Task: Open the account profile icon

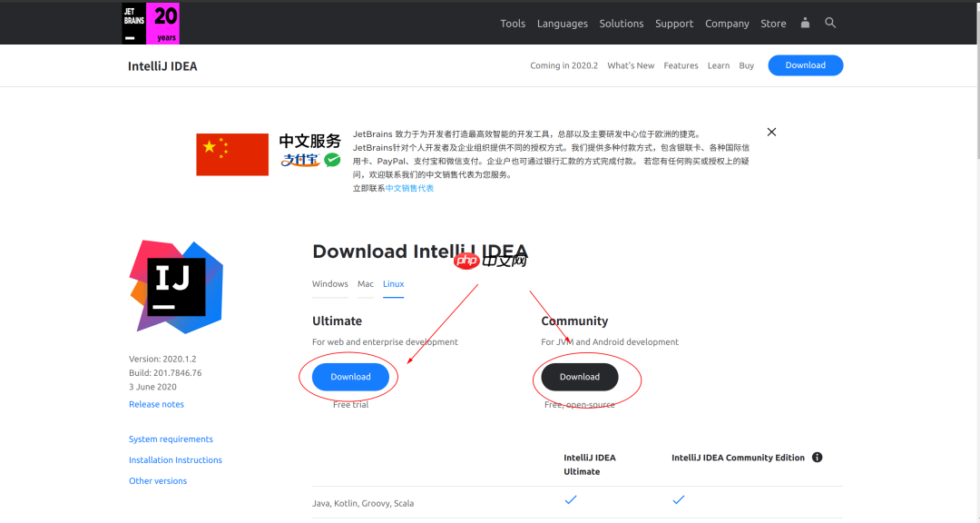Action: tap(805, 23)
